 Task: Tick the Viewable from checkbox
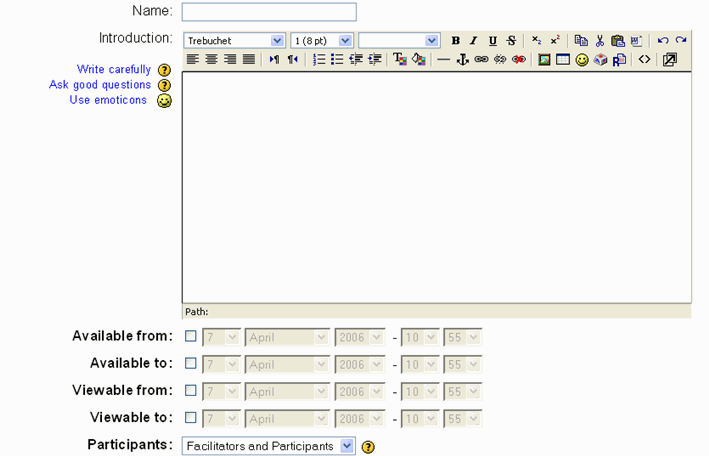click(191, 391)
